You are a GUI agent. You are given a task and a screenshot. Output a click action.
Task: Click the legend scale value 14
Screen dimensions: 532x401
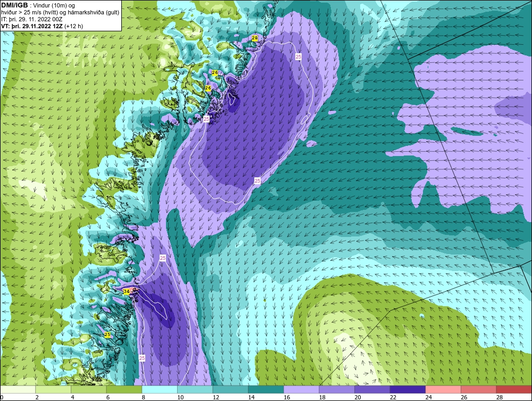click(x=252, y=397)
